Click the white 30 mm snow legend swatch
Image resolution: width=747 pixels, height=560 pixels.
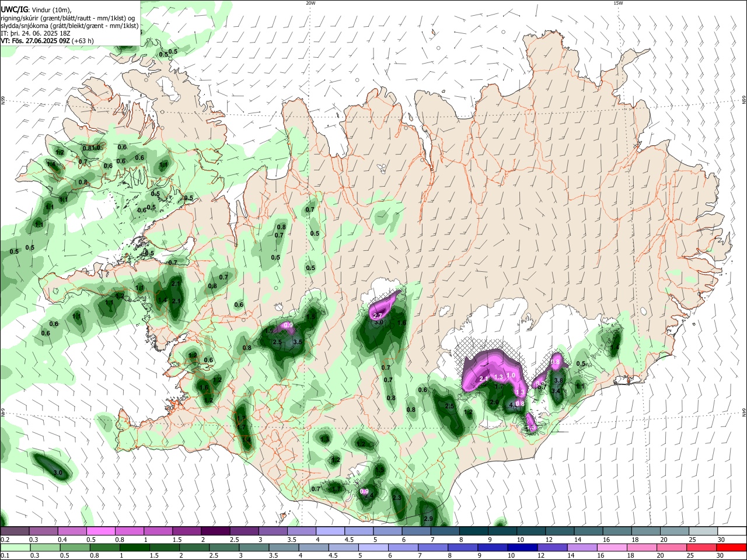(x=732, y=531)
